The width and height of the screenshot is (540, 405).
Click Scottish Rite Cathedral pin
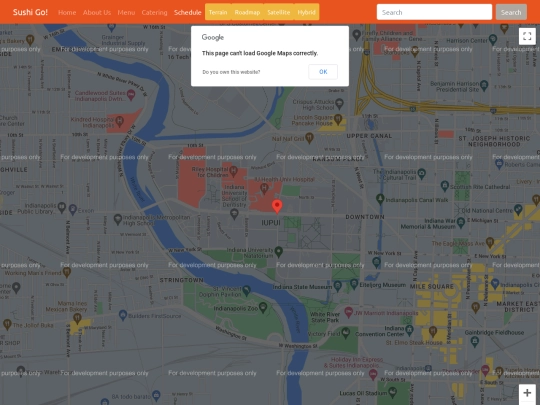click(445, 186)
